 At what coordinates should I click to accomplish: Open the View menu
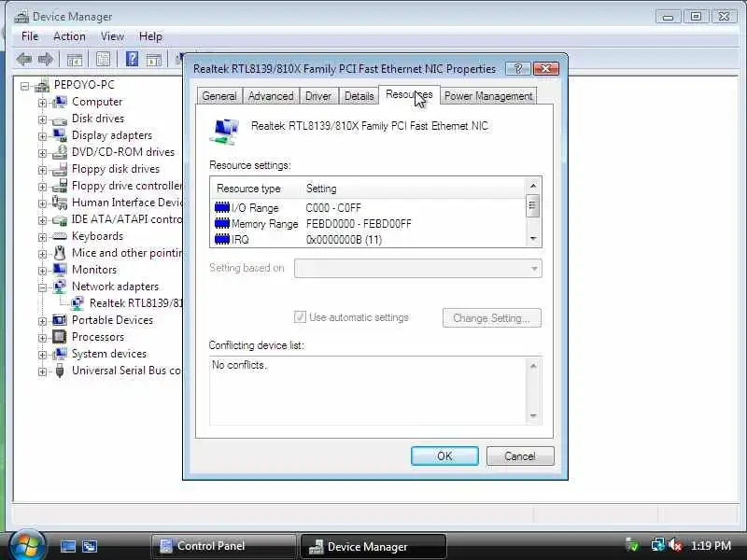(x=112, y=36)
